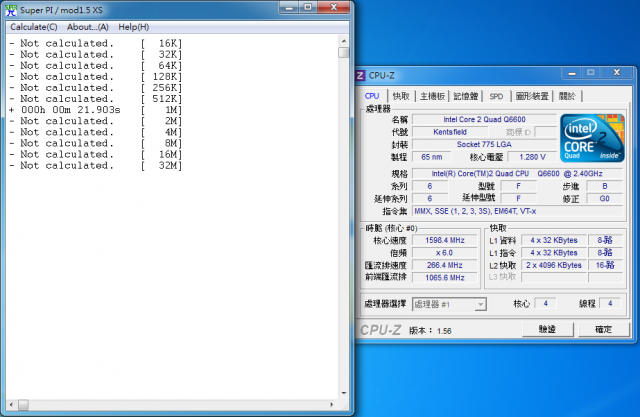
Task: Click the 封裝 value 'Socket 775 LGA'
Action: click(x=484, y=144)
